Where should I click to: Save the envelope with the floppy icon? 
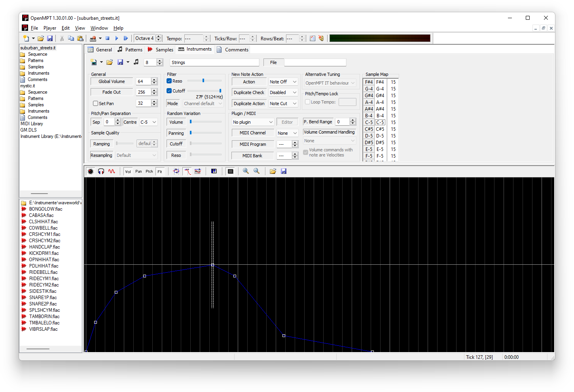(284, 171)
